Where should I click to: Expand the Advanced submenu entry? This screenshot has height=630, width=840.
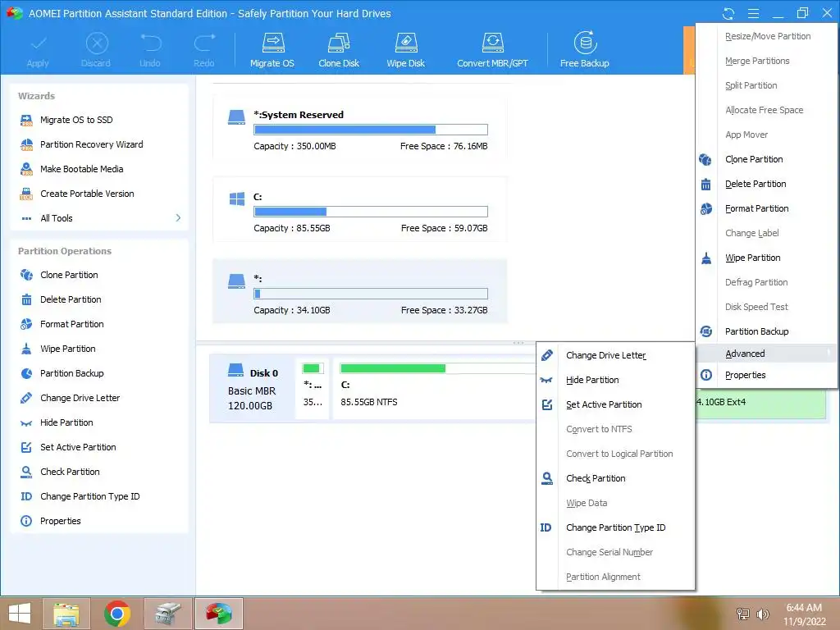click(x=767, y=354)
